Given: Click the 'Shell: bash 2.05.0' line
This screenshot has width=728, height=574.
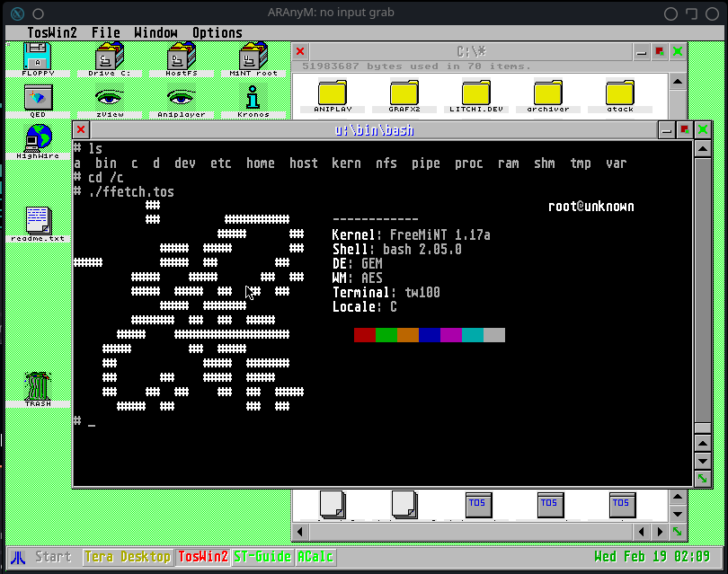Looking at the screenshot, I should [x=397, y=250].
